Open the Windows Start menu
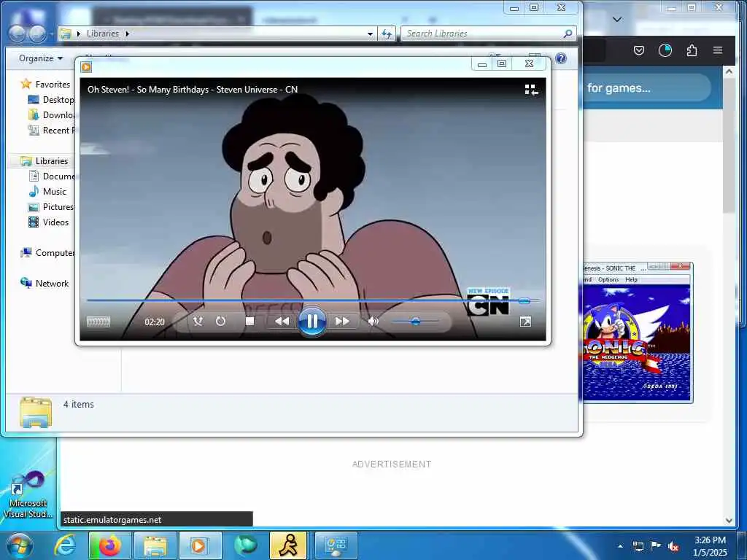747x560 pixels. (x=20, y=545)
